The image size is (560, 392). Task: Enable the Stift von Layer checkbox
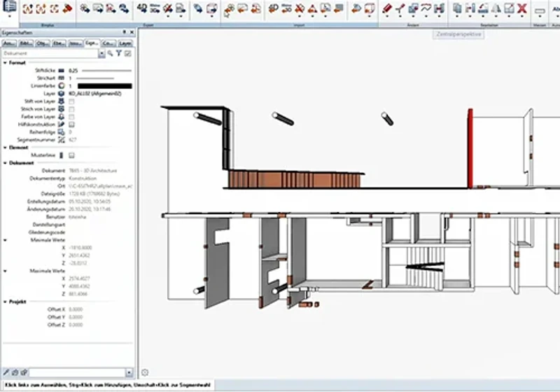71,101
